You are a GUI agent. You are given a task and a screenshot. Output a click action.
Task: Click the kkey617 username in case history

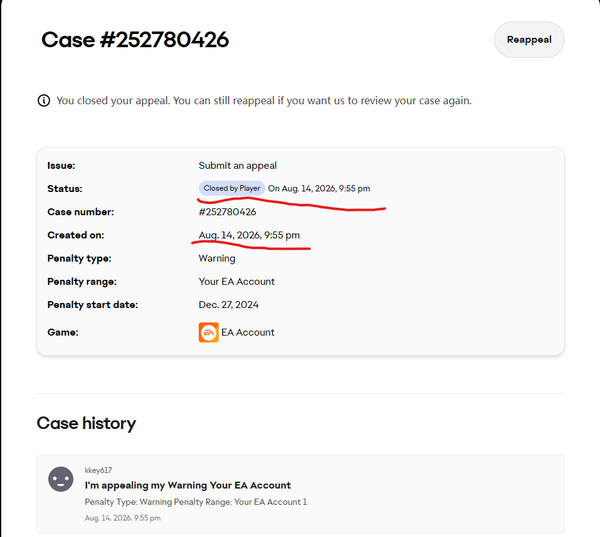pyautogui.click(x=98, y=470)
